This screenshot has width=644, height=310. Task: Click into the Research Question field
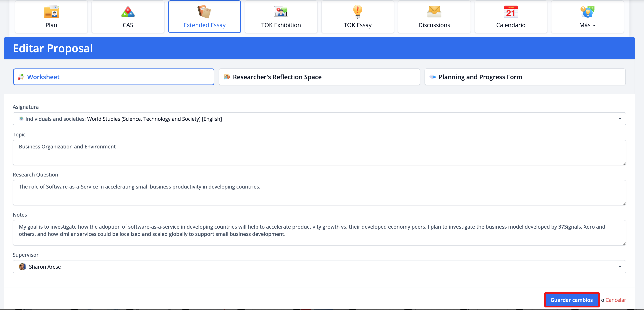[319, 193]
